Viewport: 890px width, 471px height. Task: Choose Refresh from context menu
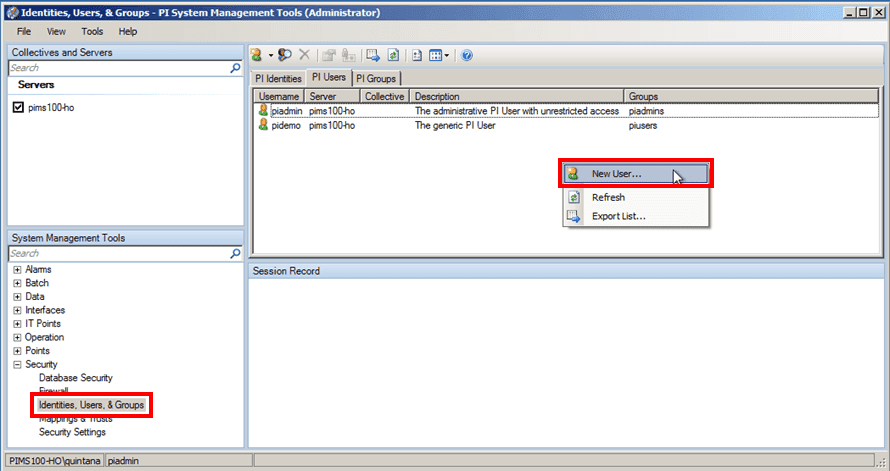pyautogui.click(x=636, y=197)
